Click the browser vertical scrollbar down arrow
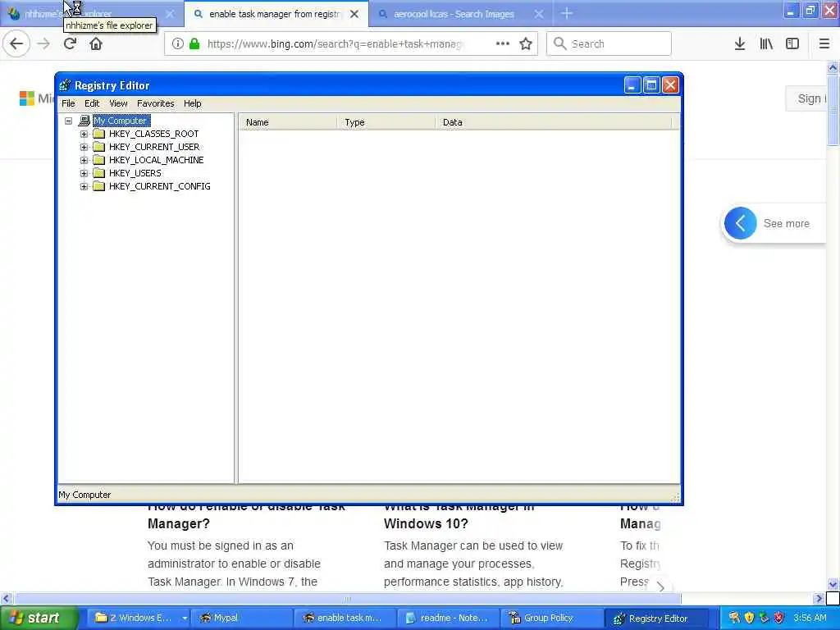Screen dimensions: 840x630 point(833,584)
